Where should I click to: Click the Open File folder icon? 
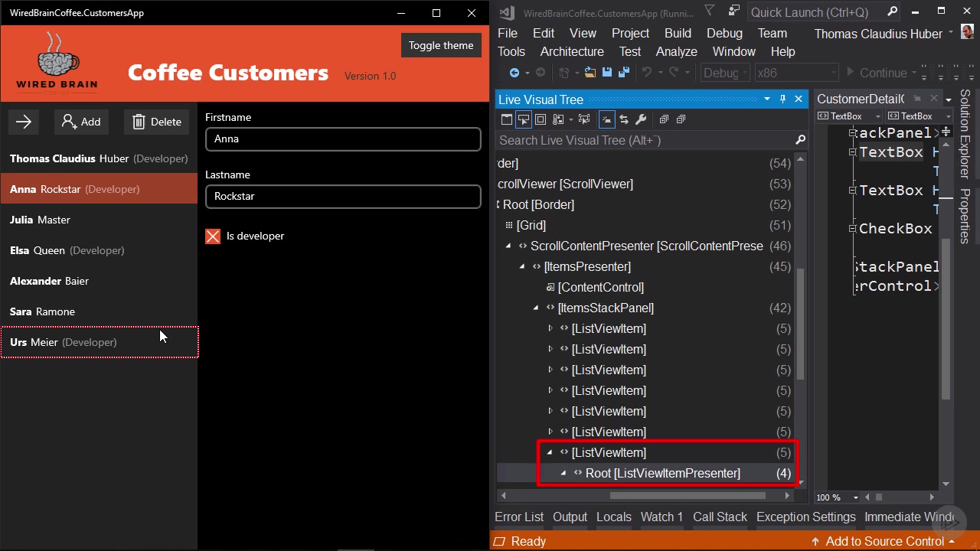[590, 73]
